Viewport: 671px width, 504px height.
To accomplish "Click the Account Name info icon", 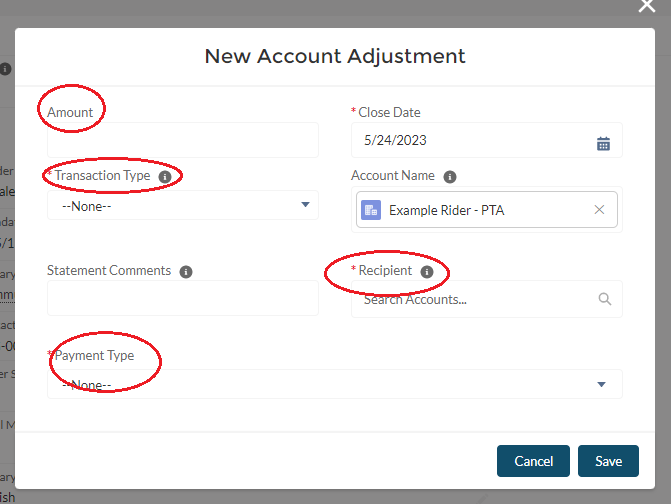I will (450, 176).
